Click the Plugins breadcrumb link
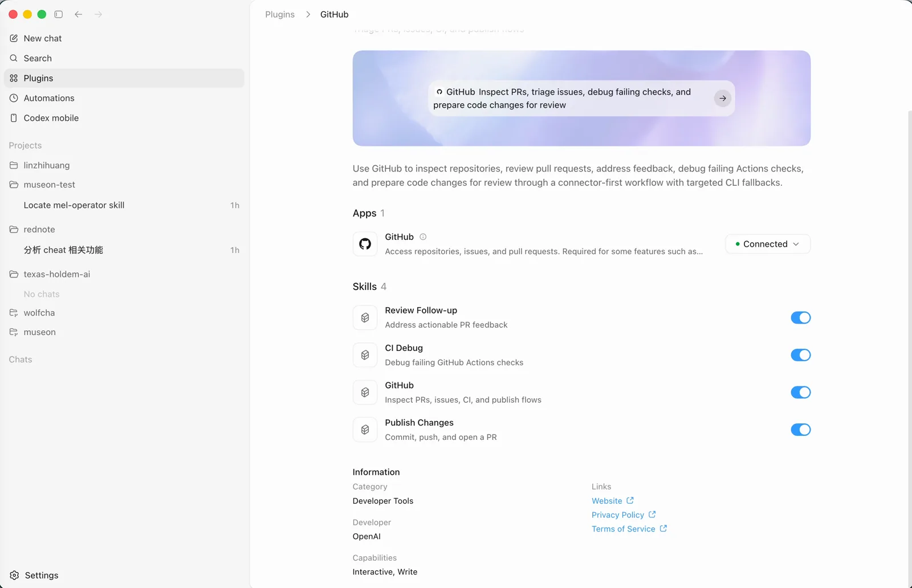The width and height of the screenshot is (912, 588). point(280,14)
